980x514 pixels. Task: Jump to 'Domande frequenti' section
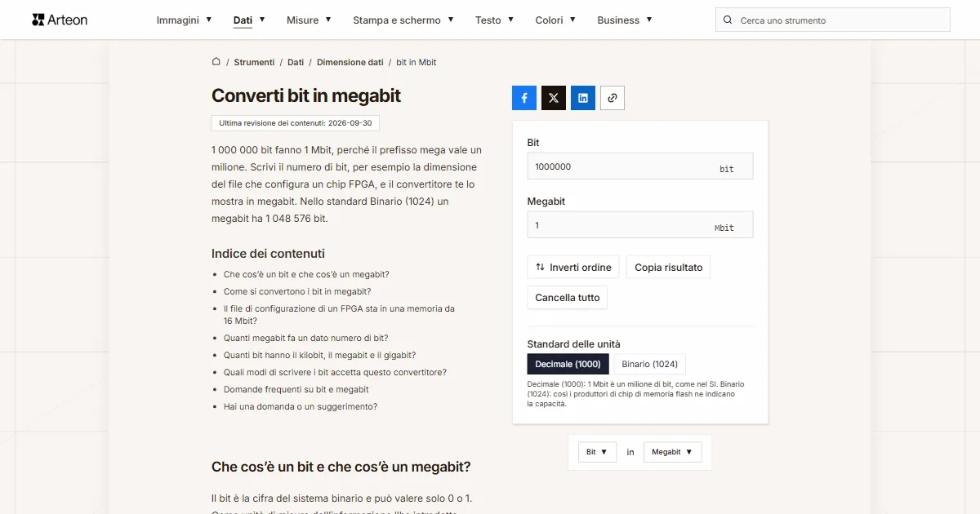pos(296,390)
